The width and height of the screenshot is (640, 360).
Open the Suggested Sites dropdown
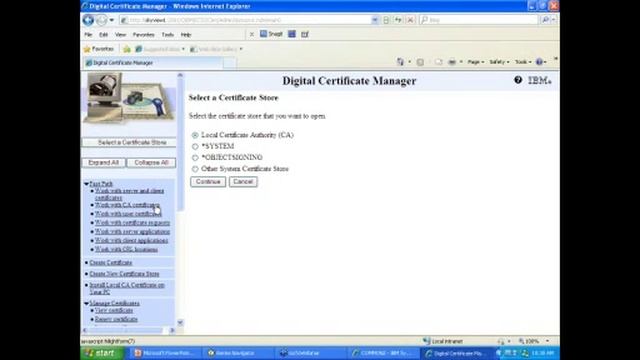pyautogui.click(x=160, y=49)
